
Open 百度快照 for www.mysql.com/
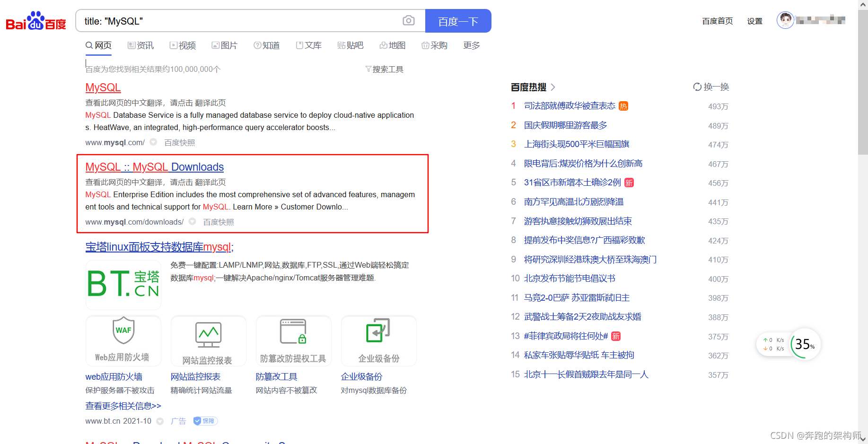pyautogui.click(x=179, y=143)
